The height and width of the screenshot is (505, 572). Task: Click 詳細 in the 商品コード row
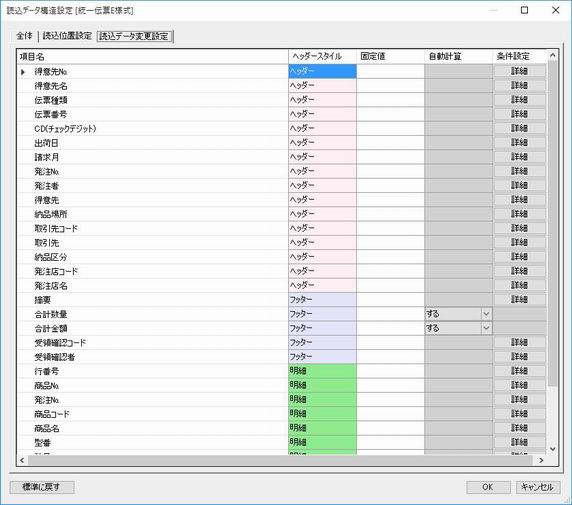click(x=519, y=413)
